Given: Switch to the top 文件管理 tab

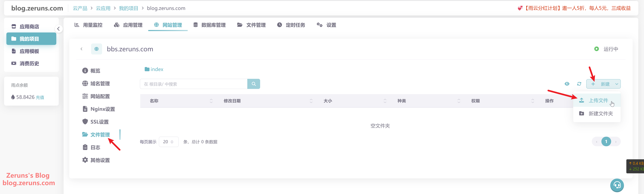Looking at the screenshot, I should tap(251, 25).
